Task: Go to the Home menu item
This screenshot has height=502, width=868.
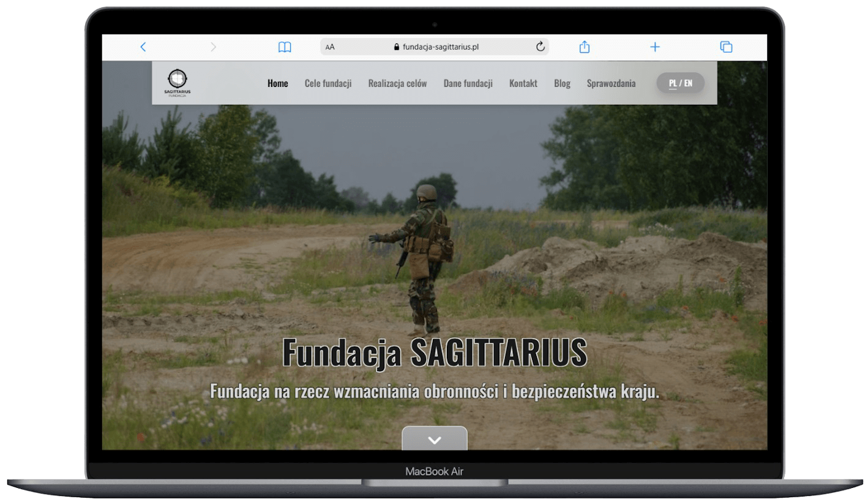Action: tap(277, 84)
